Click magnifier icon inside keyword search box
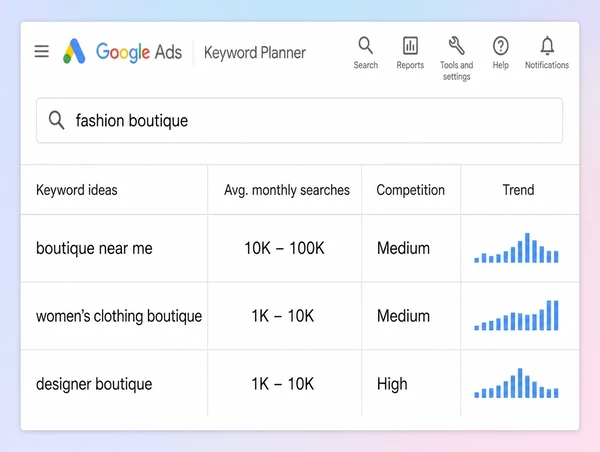Viewport: 600px width, 452px height. (57, 120)
